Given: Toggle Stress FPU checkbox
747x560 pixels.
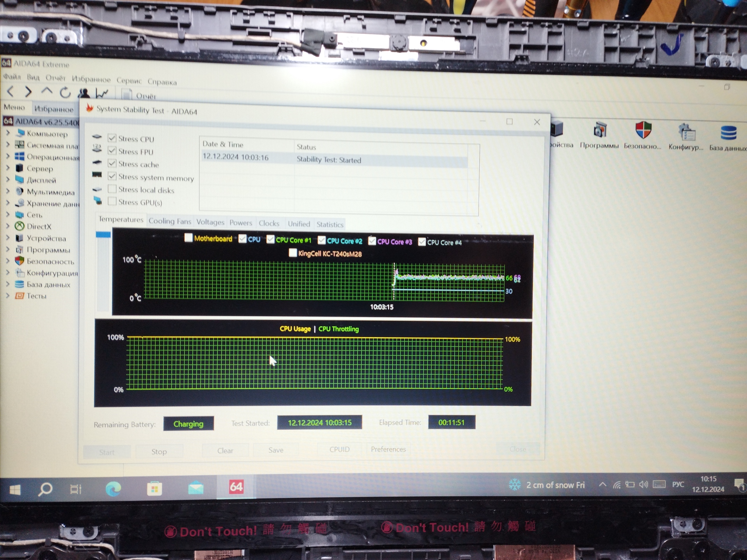Looking at the screenshot, I should coord(112,150).
